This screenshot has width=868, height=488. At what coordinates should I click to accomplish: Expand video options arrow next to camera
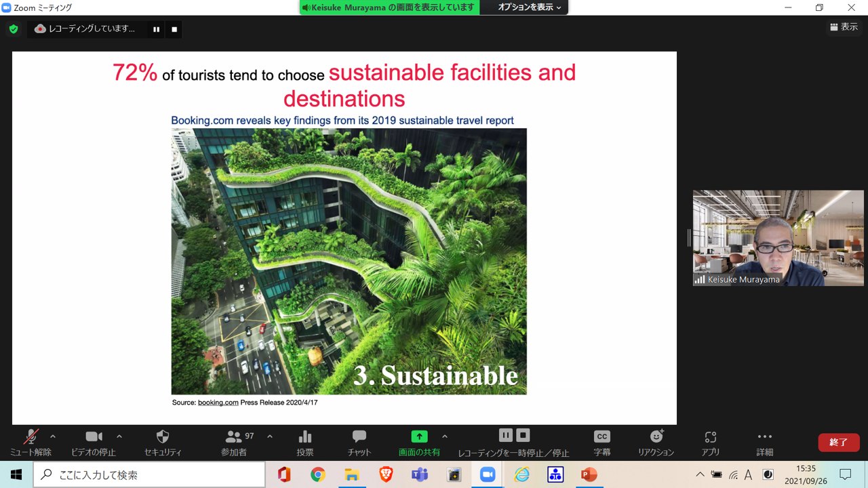click(x=119, y=436)
